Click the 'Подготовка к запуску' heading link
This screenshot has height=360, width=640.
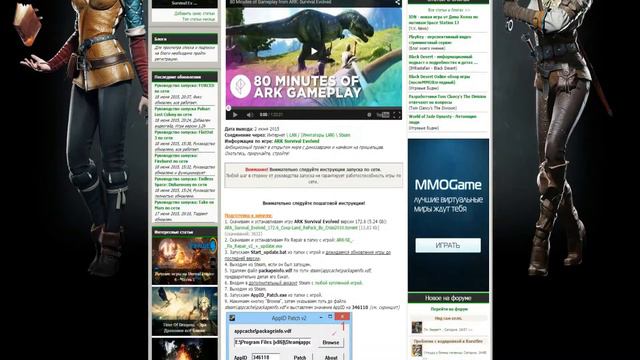pyautogui.click(x=248, y=216)
